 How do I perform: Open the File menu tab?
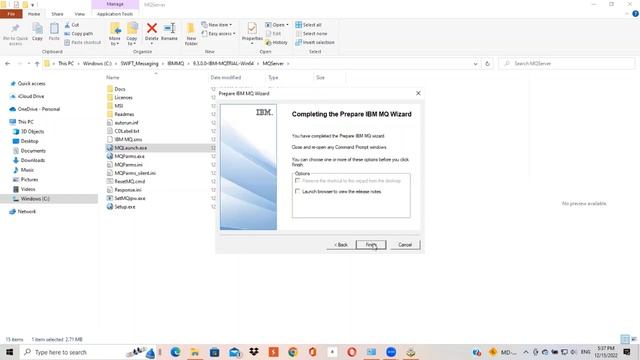(11, 14)
